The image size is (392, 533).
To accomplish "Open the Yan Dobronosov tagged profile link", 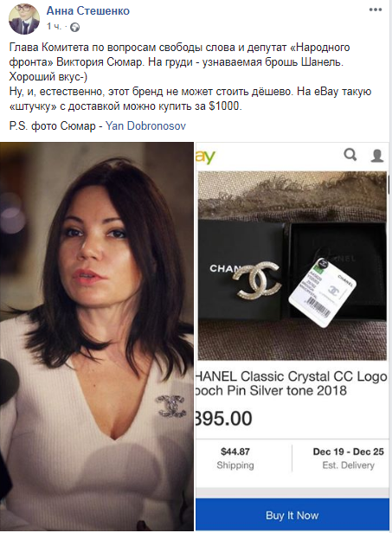I will [145, 126].
